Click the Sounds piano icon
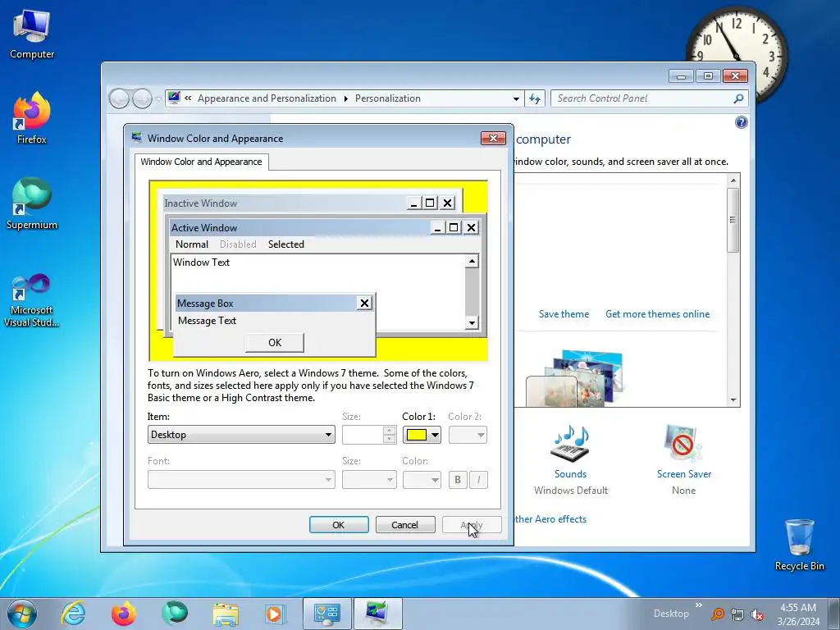Screen dimensions: 840x630 point(570,444)
